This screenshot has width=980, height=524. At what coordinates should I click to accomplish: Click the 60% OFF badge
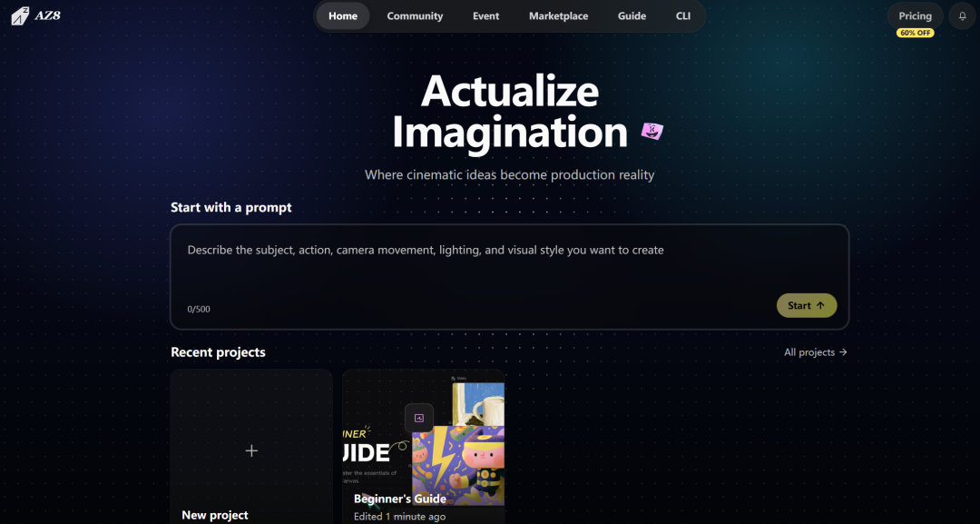915,33
